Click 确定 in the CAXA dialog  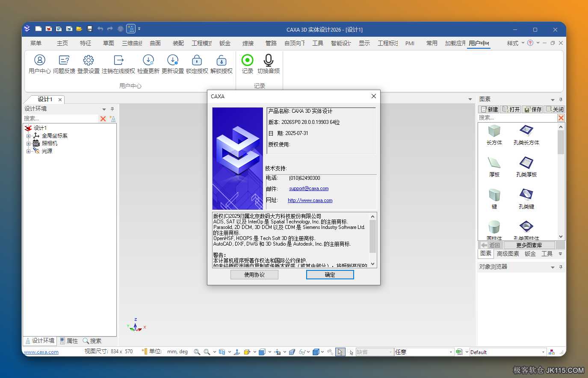click(x=330, y=275)
